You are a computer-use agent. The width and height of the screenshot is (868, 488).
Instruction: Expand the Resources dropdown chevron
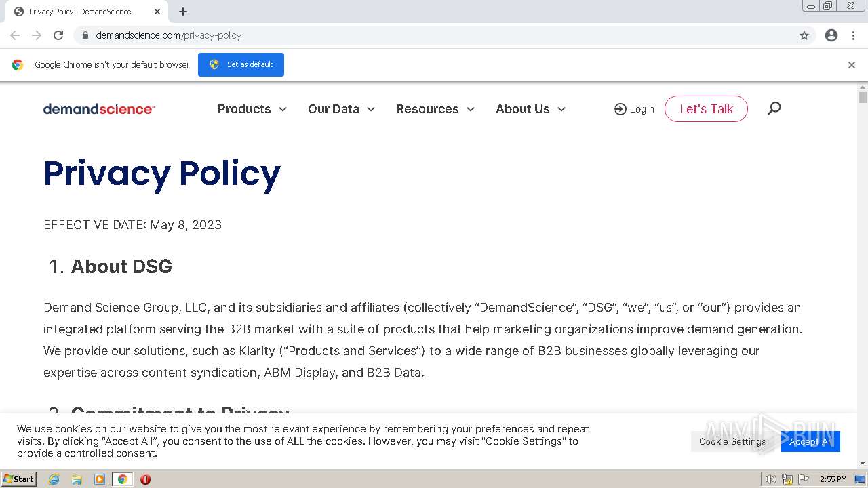pyautogui.click(x=471, y=109)
